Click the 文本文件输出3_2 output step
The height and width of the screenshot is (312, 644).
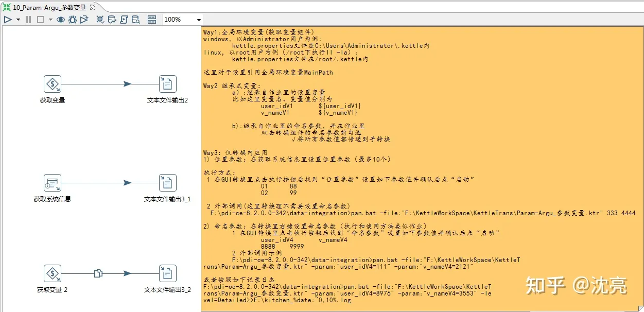[x=167, y=273]
